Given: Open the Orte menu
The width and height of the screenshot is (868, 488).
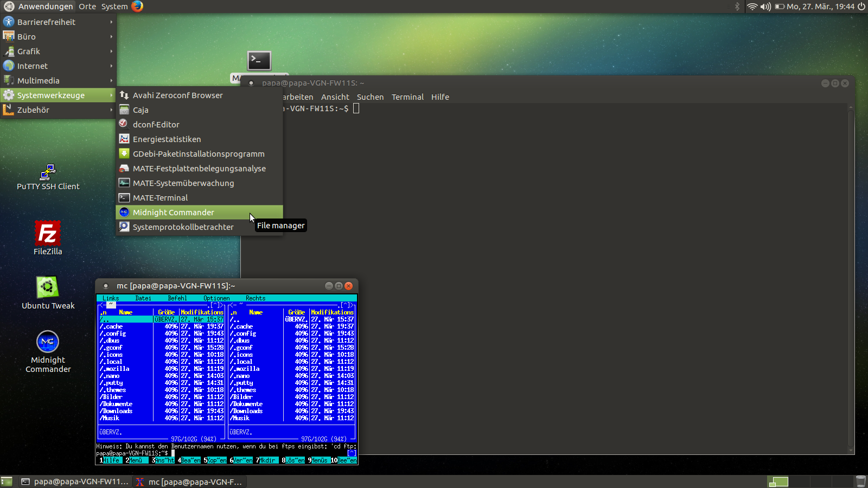Looking at the screenshot, I should [87, 7].
